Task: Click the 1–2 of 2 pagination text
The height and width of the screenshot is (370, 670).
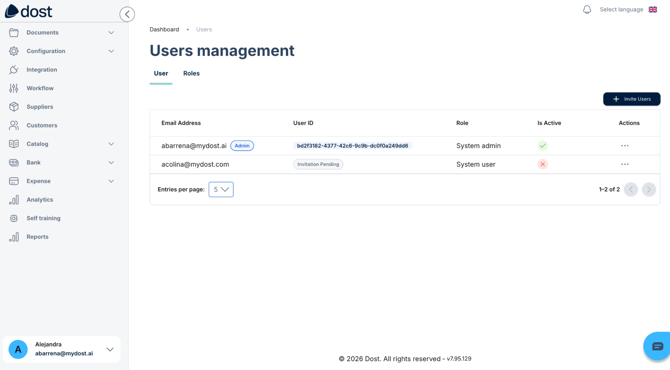Action: pyautogui.click(x=609, y=189)
